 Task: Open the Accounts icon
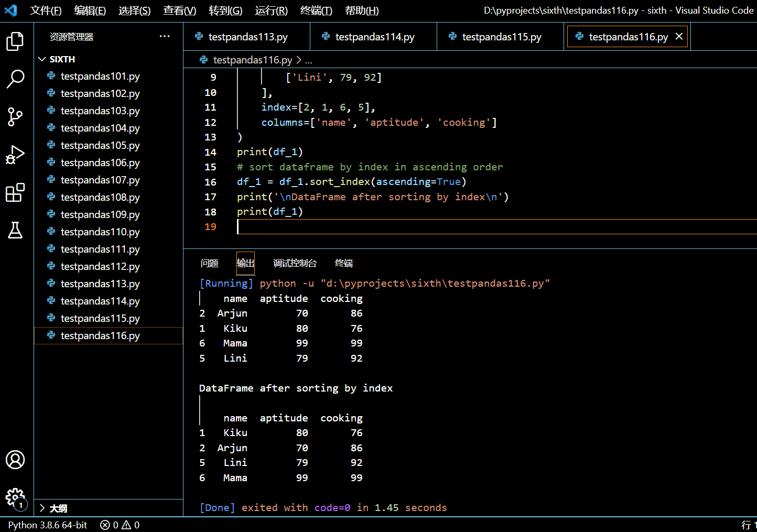[x=15, y=460]
